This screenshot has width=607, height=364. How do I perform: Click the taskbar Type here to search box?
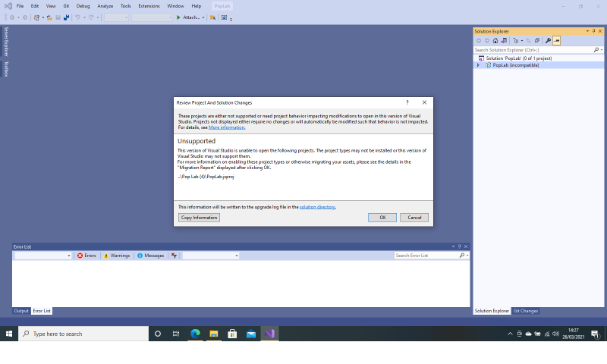[x=83, y=334]
